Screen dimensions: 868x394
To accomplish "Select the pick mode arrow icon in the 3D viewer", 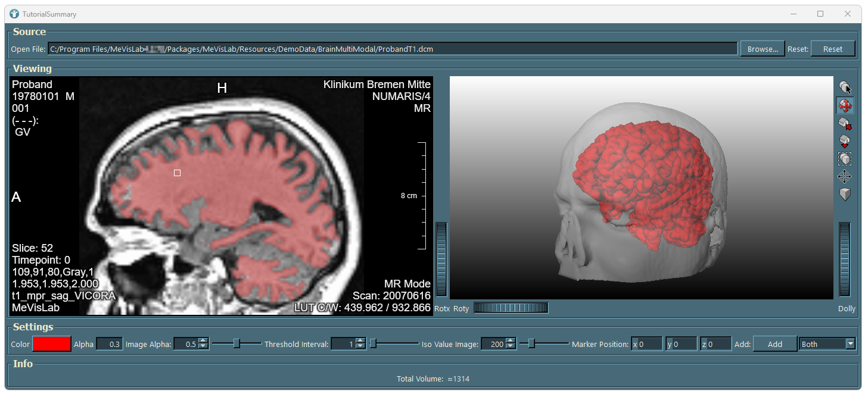I will pyautogui.click(x=844, y=87).
